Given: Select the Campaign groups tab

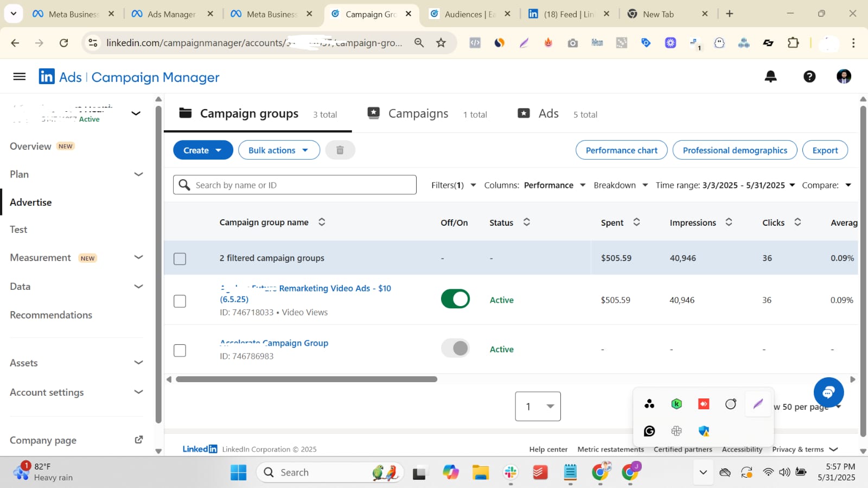Looking at the screenshot, I should coord(258,113).
